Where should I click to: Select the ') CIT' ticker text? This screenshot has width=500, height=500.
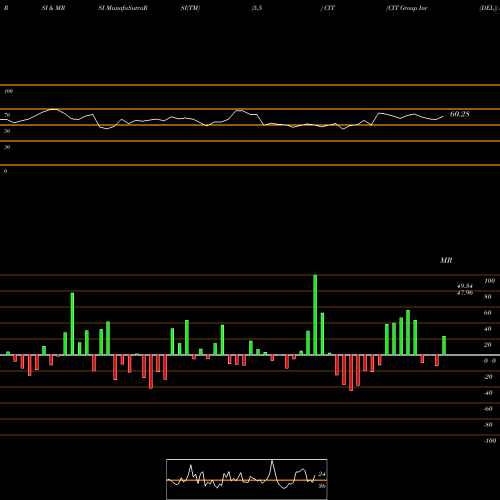(x=328, y=8)
